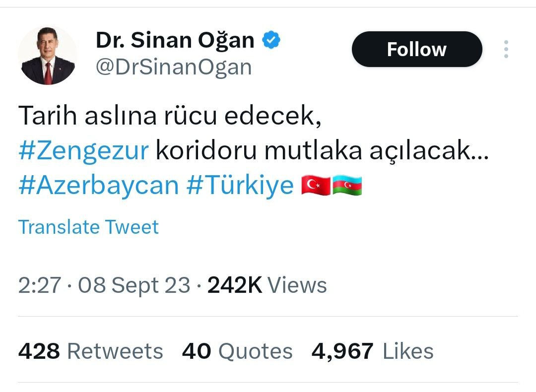This screenshot has width=536, height=392.
Task: Open the @DrSinanOgan handle link
Action: click(174, 67)
